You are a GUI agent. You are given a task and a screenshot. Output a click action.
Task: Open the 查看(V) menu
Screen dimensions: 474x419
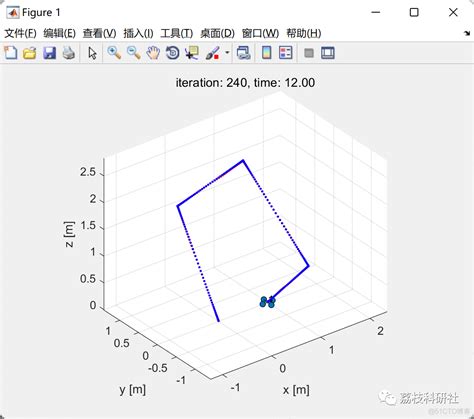pos(99,33)
